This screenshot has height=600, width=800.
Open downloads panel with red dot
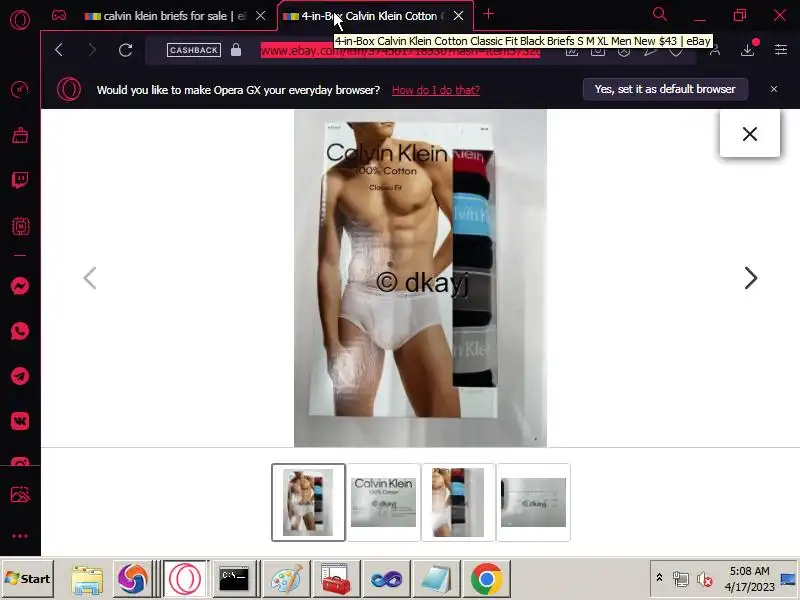pos(748,49)
